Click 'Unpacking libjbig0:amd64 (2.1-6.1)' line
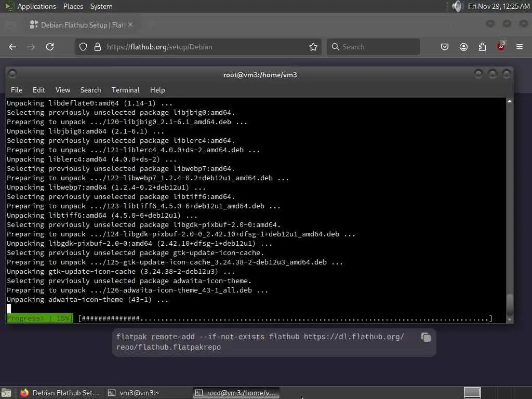This screenshot has height=399, width=532. click(86, 131)
